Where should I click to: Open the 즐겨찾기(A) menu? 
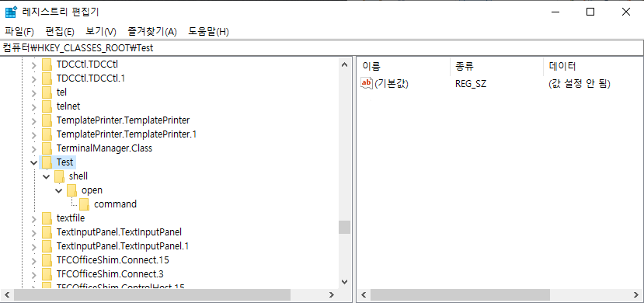152,32
